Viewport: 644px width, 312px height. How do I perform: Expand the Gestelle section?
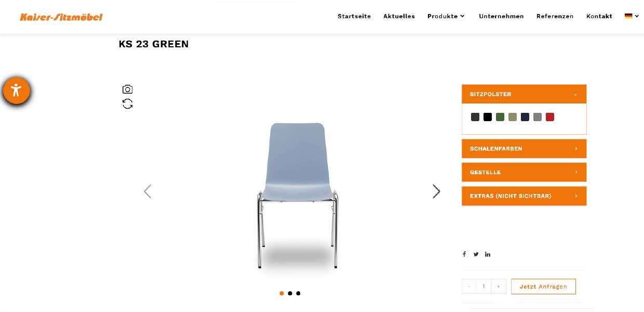524,172
